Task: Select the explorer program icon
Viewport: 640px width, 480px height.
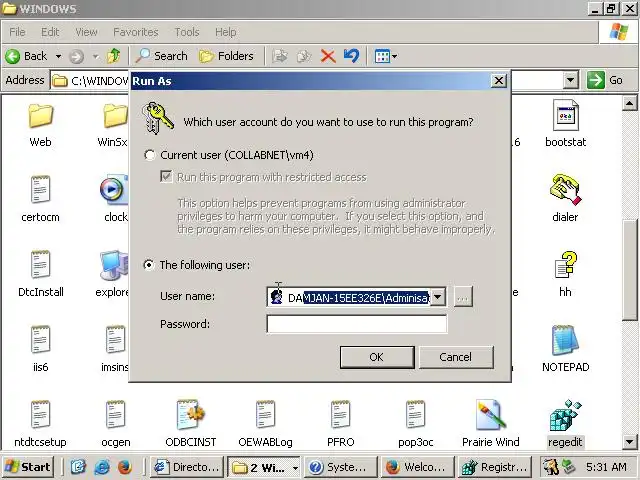Action: click(x=114, y=265)
